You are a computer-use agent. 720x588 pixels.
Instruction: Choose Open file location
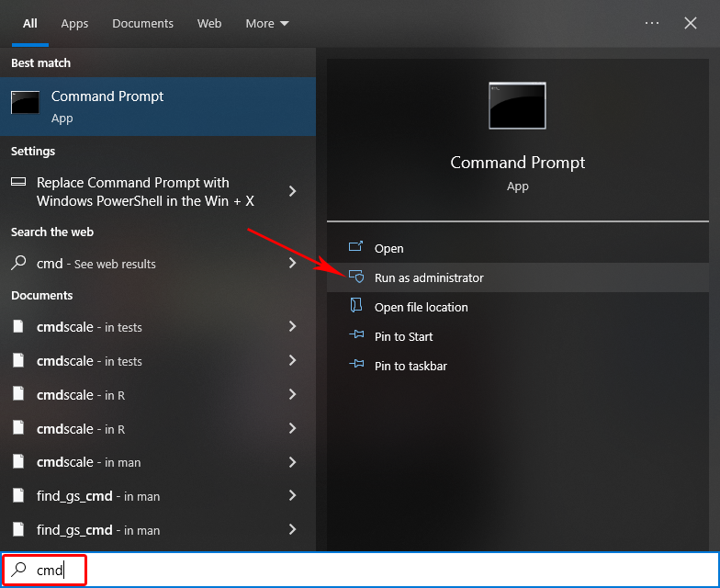(x=518, y=307)
